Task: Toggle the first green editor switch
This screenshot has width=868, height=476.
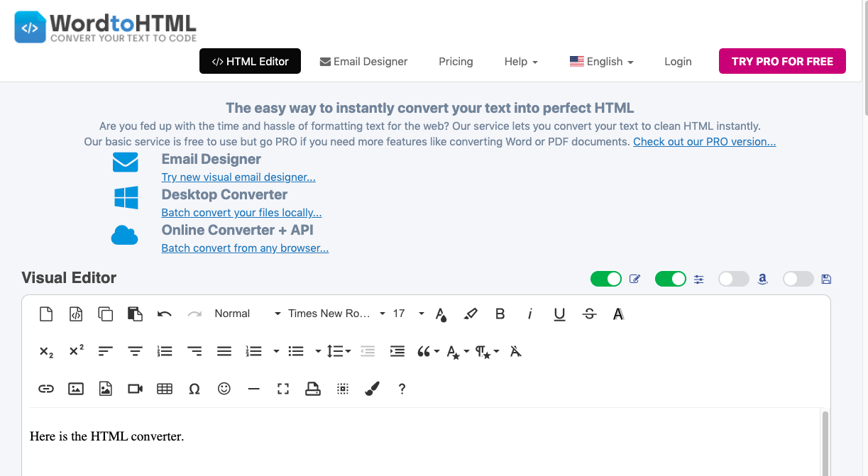Action: tap(606, 279)
